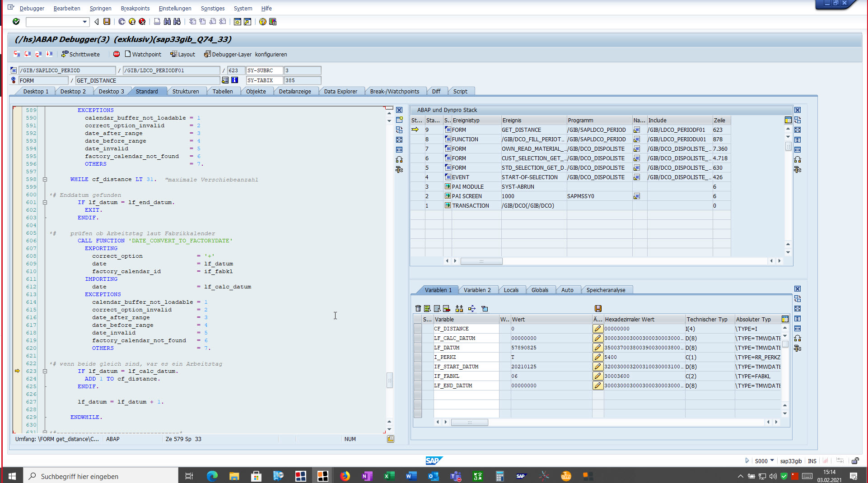Screen dimensions: 868x483
Task: Click the red Stop breakpoint icon
Action: (x=117, y=54)
